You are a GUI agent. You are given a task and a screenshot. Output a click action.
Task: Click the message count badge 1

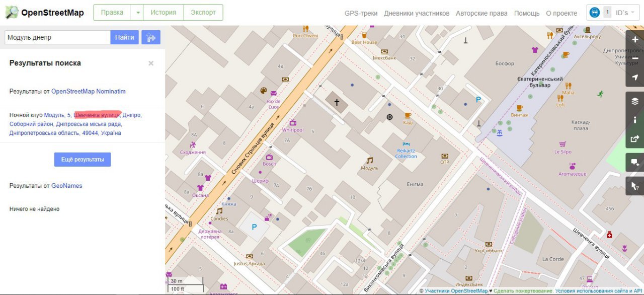pyautogui.click(x=607, y=13)
